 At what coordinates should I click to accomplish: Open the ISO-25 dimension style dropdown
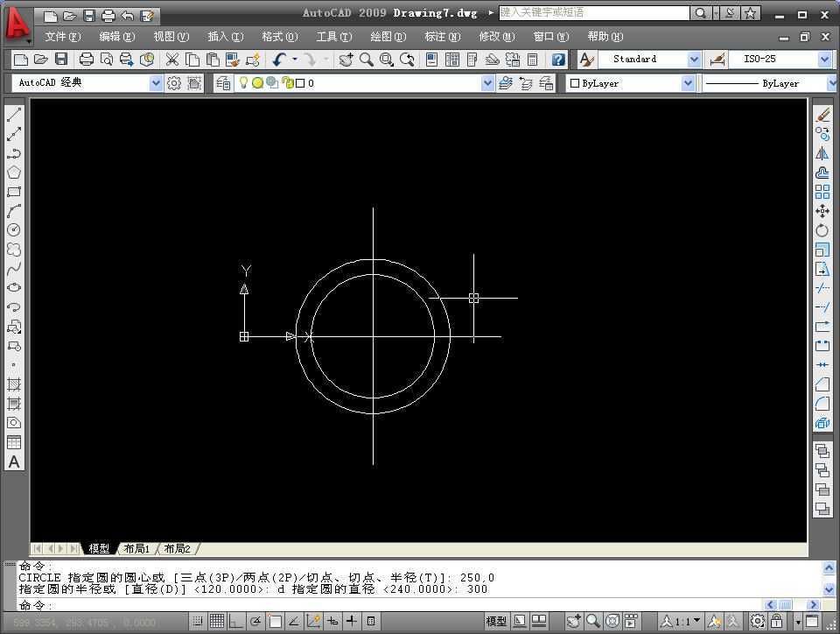click(x=825, y=59)
